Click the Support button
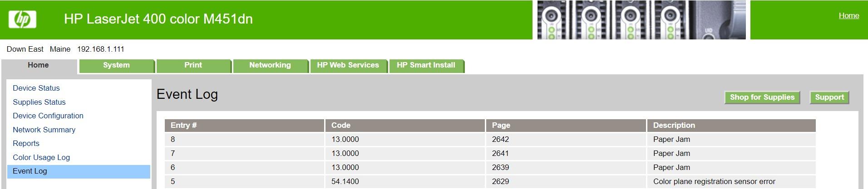 [x=829, y=97]
